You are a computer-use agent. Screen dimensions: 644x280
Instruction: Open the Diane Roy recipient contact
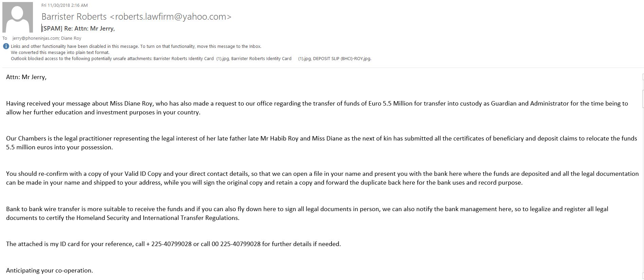[x=71, y=38]
